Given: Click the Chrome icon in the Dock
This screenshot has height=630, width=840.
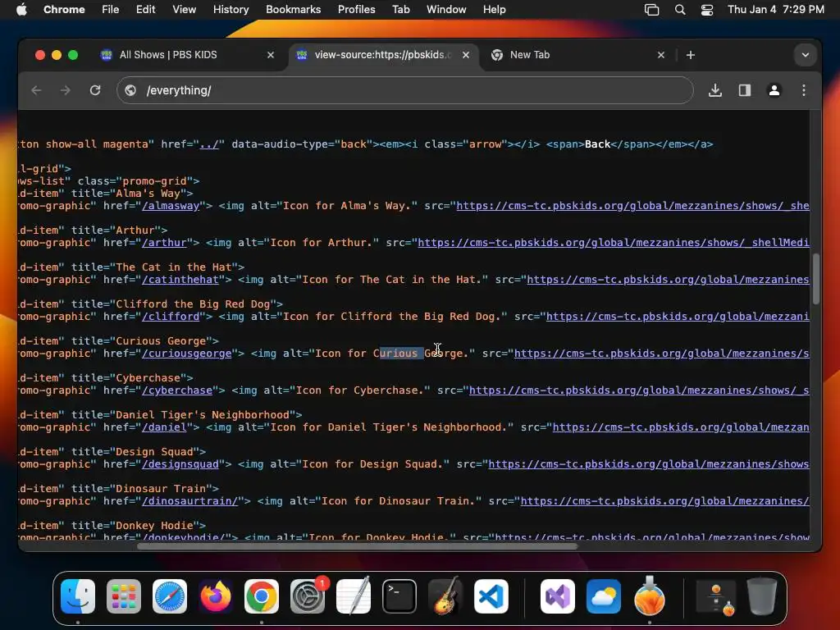Looking at the screenshot, I should [262, 596].
